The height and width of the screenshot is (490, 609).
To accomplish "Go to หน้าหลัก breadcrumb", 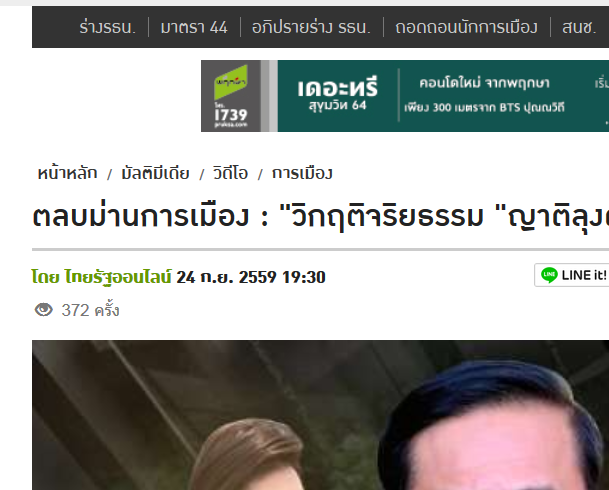I will (67, 173).
